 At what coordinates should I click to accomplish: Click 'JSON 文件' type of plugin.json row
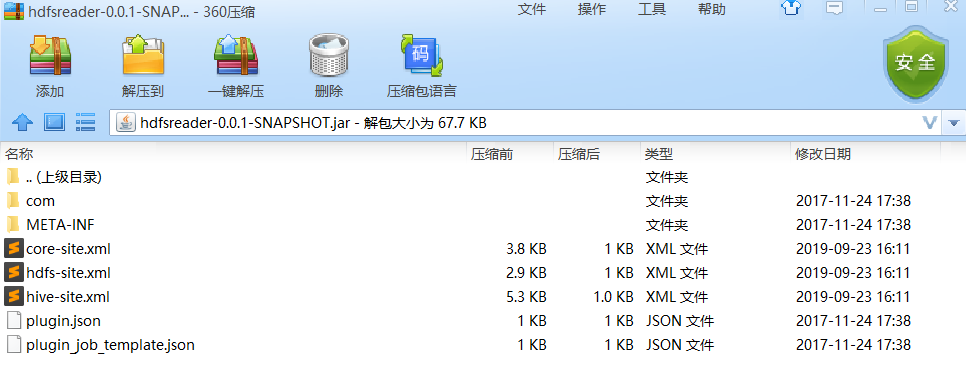pos(680,321)
